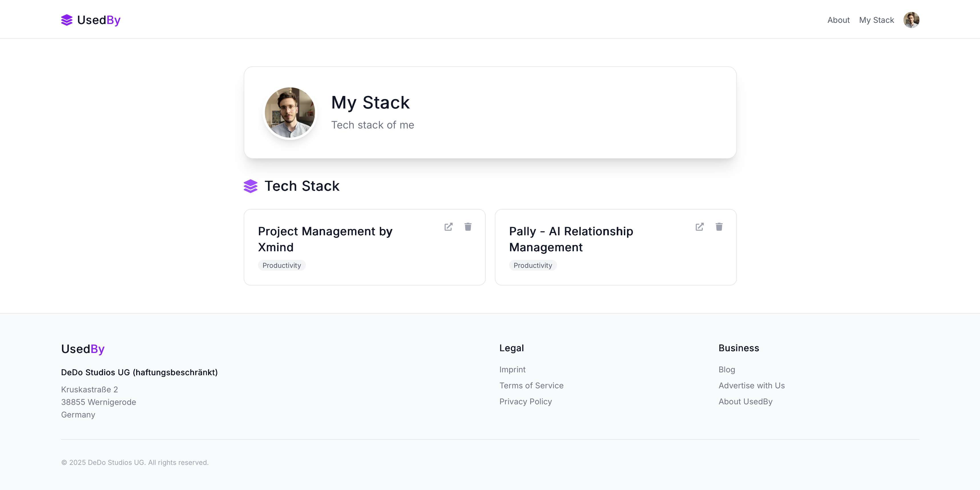
Task: Visit the Blog link in footer
Action: pos(727,370)
